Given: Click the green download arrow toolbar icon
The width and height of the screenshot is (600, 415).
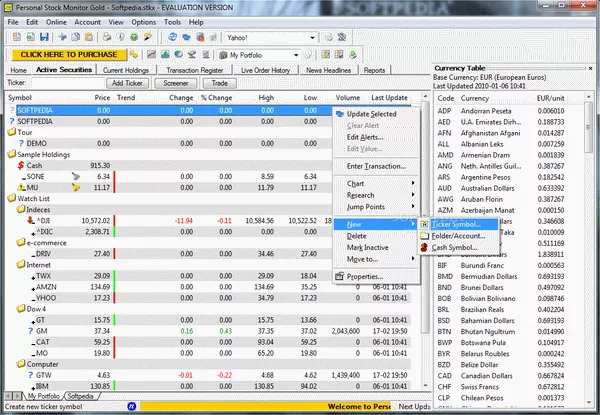Looking at the screenshot, I should 353,55.
